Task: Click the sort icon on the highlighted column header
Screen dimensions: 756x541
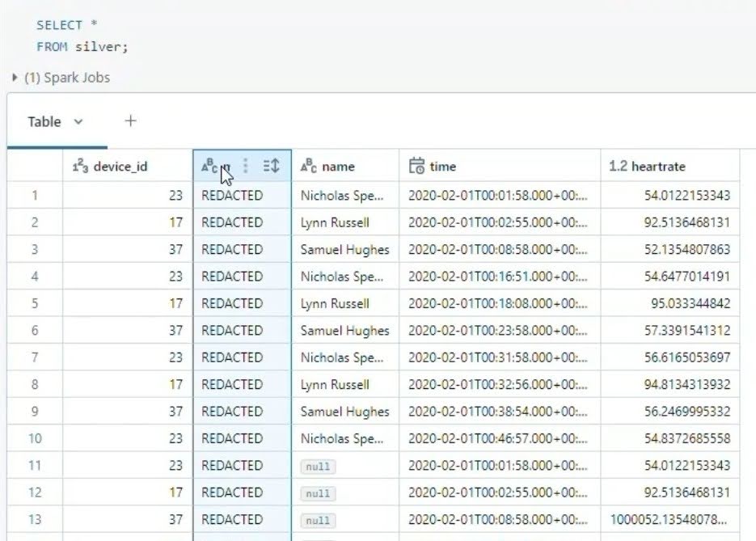Action: click(272, 166)
